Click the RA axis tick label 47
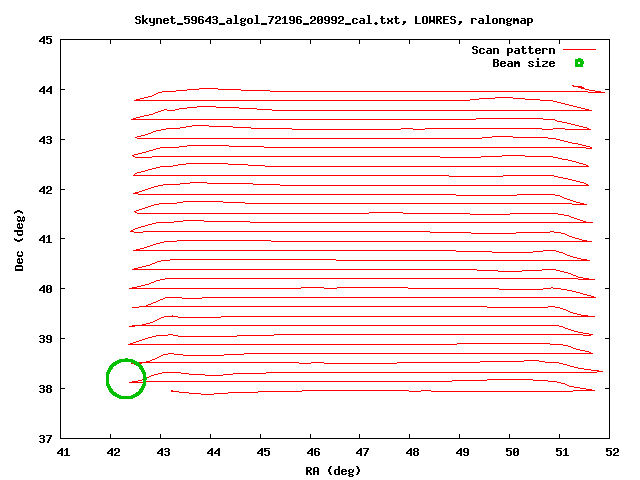This screenshot has height=480, width=640. tap(362, 452)
